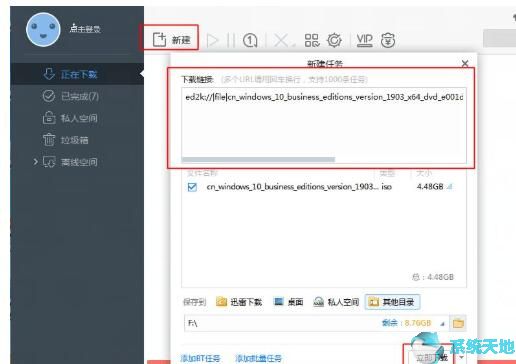Open the save path dropdown arrow

click(x=442, y=324)
